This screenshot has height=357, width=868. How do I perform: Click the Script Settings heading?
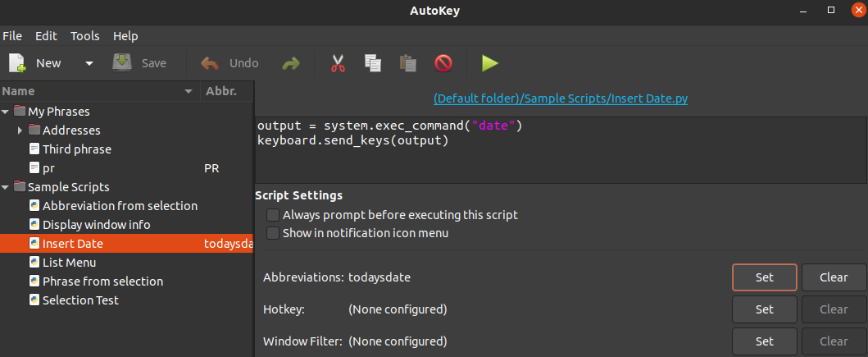[x=298, y=195]
